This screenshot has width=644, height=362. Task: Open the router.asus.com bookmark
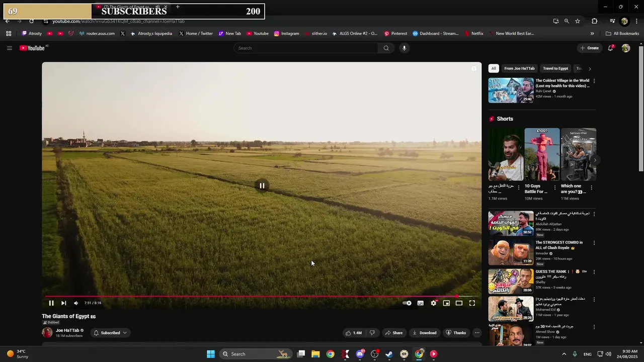click(97, 34)
